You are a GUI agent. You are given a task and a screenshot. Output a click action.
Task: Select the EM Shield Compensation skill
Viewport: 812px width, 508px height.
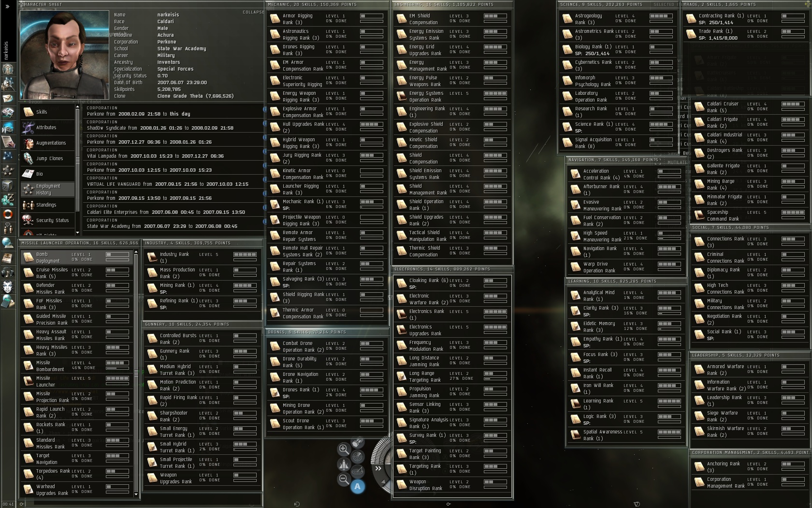click(x=452, y=19)
